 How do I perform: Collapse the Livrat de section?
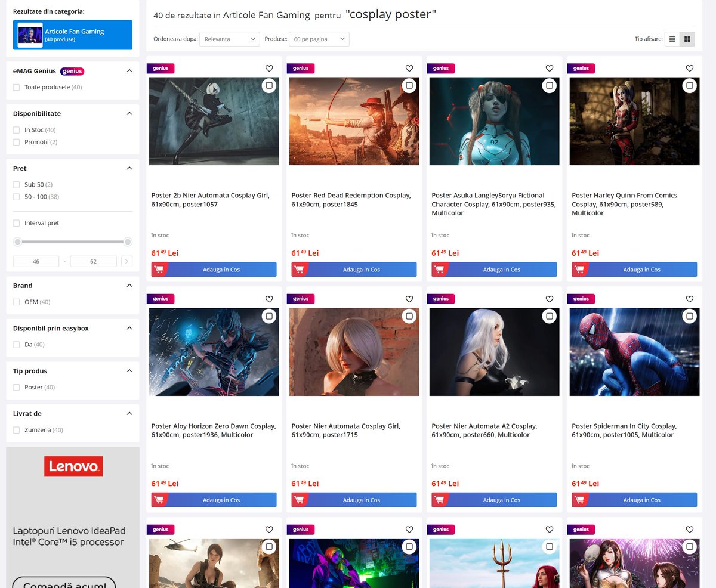click(129, 413)
